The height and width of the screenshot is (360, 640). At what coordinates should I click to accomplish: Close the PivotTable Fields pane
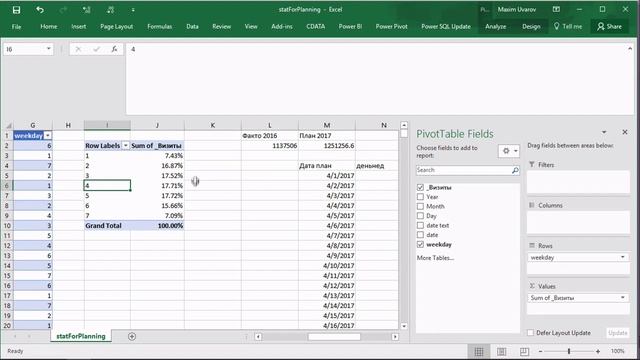pyautogui.click(x=625, y=132)
